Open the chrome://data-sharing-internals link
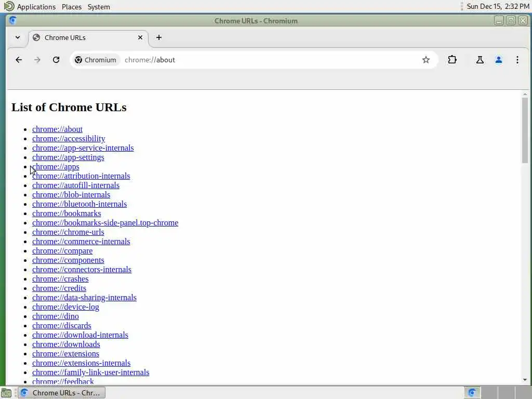This screenshot has height=399, width=532. point(84,297)
